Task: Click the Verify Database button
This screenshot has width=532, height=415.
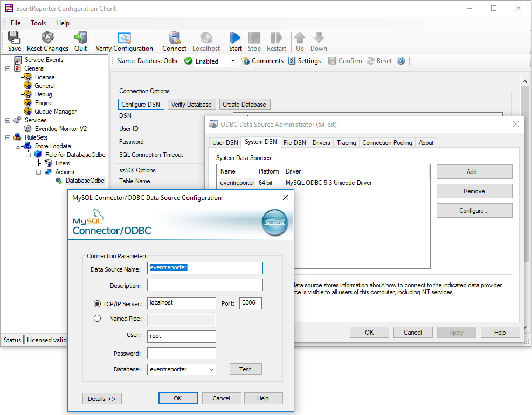Action: [191, 105]
